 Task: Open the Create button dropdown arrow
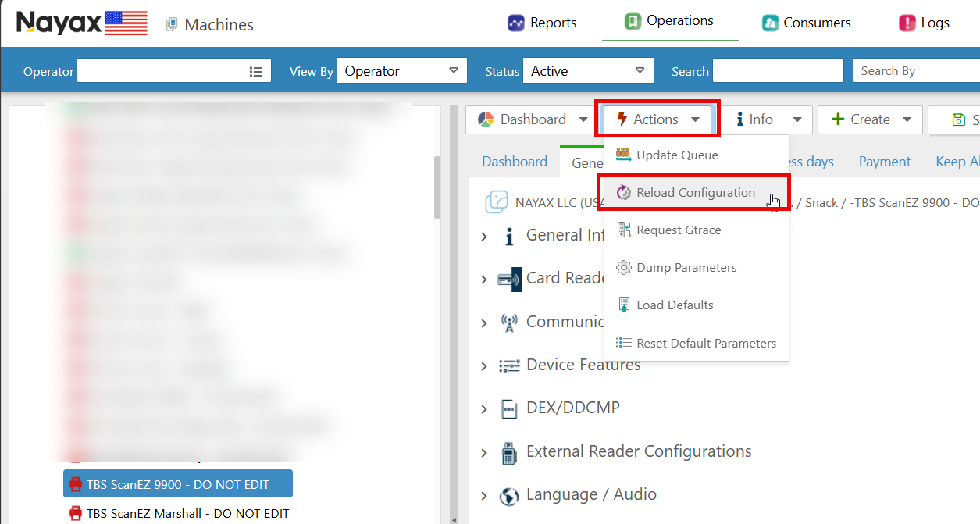907,119
